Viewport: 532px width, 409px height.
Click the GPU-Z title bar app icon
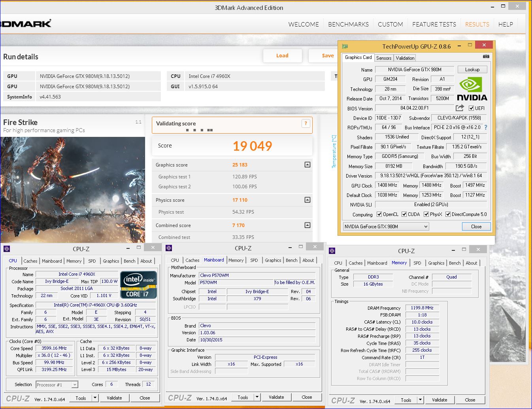pos(345,46)
